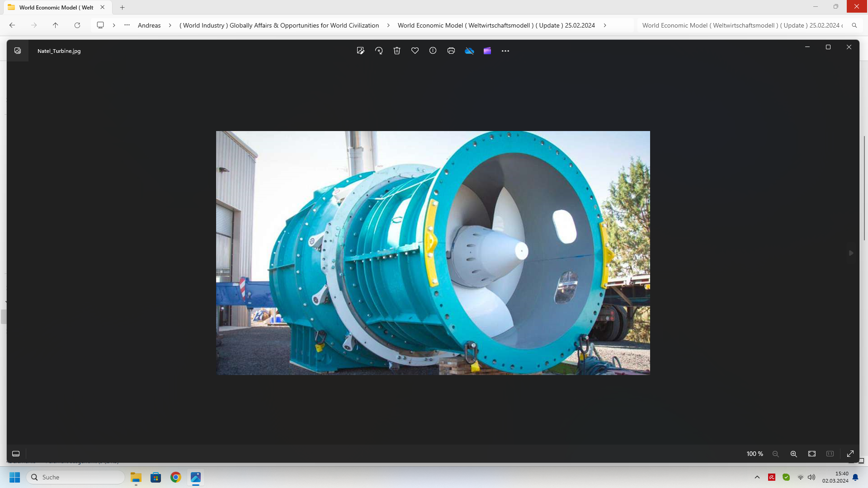Image resolution: width=868 pixels, height=488 pixels.
Task: Open the Windows Start menu
Action: point(15,477)
